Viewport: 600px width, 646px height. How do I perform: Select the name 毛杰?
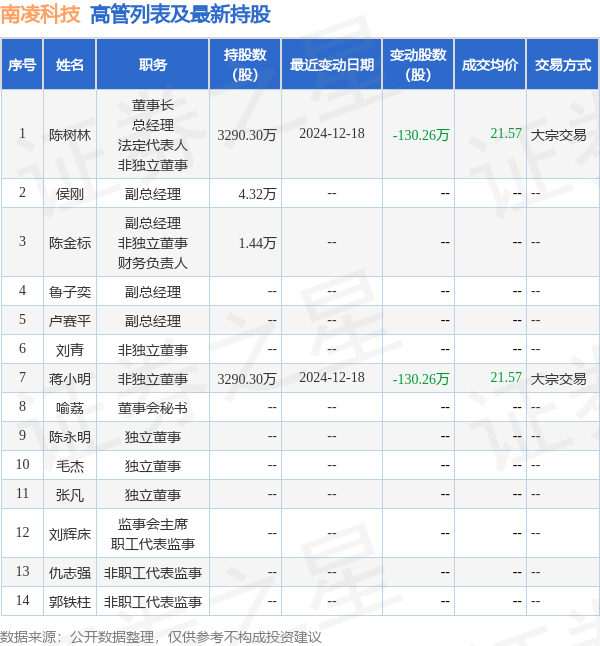point(70,466)
